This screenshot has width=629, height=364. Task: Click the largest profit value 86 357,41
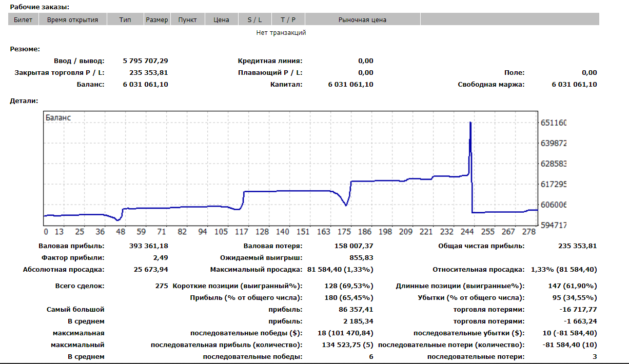coord(356,310)
